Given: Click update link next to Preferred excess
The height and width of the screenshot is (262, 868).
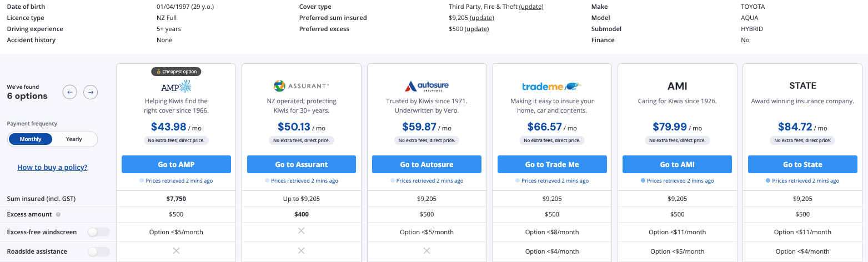Looking at the screenshot, I should (477, 29).
